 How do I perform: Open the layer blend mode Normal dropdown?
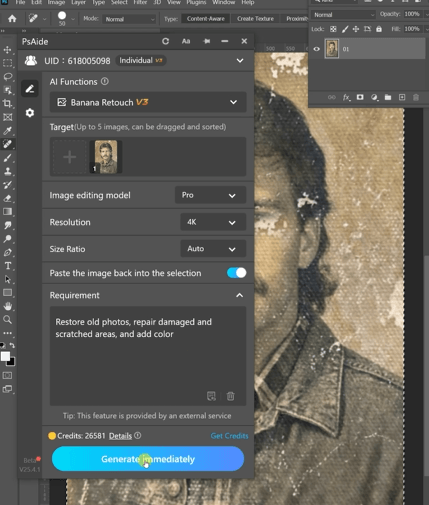click(343, 15)
